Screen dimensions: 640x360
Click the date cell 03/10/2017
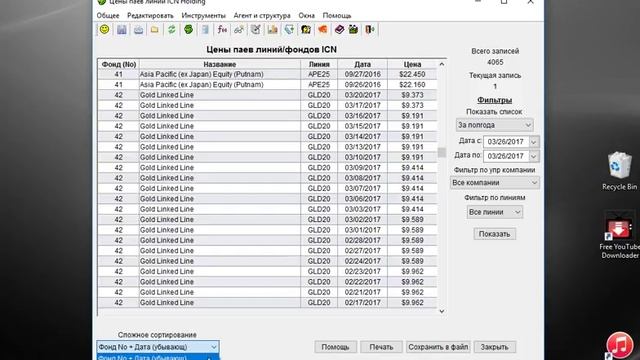pos(362,157)
